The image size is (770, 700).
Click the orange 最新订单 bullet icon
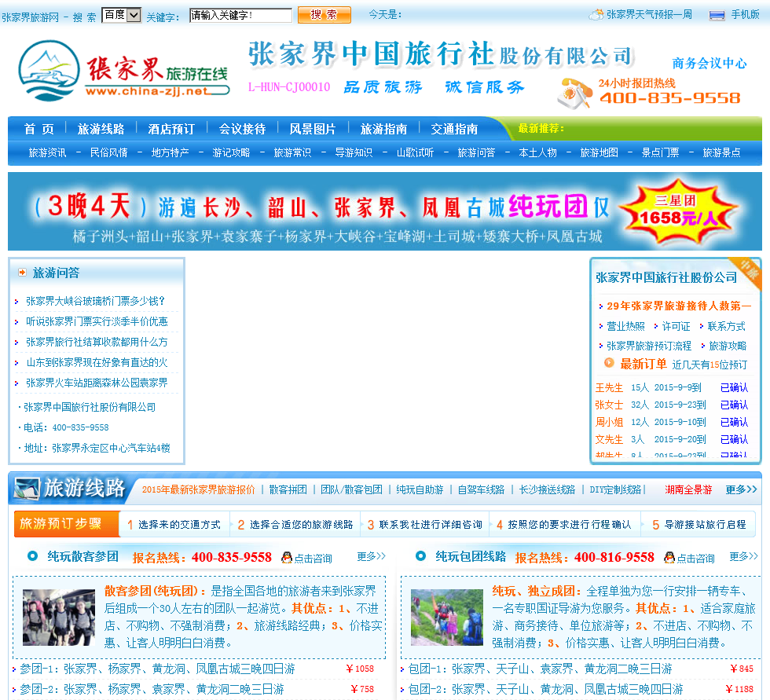click(609, 363)
